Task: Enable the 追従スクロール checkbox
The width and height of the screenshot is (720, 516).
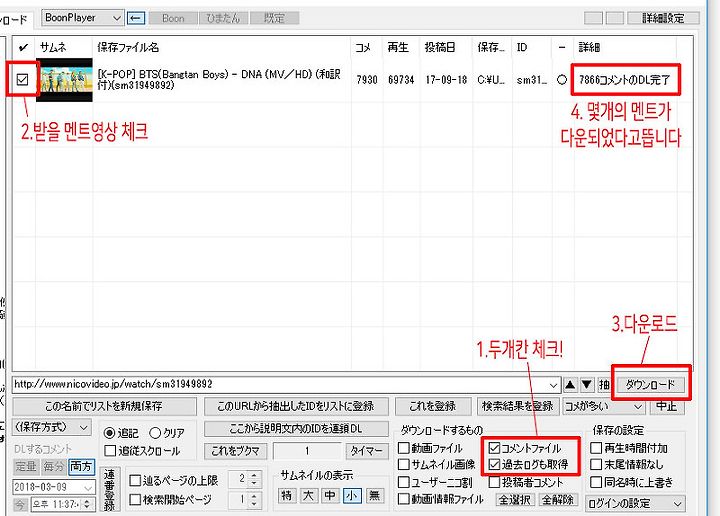Action: coord(110,451)
